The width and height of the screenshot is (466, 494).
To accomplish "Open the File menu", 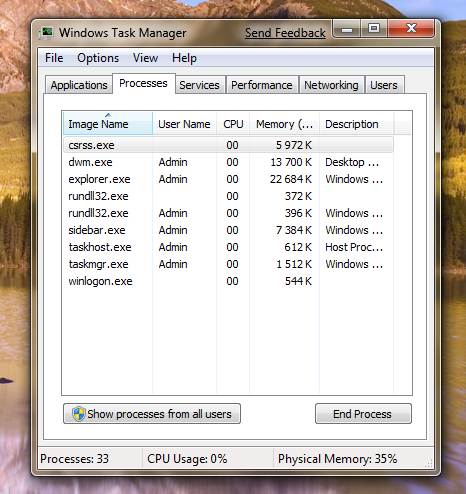I will [54, 58].
